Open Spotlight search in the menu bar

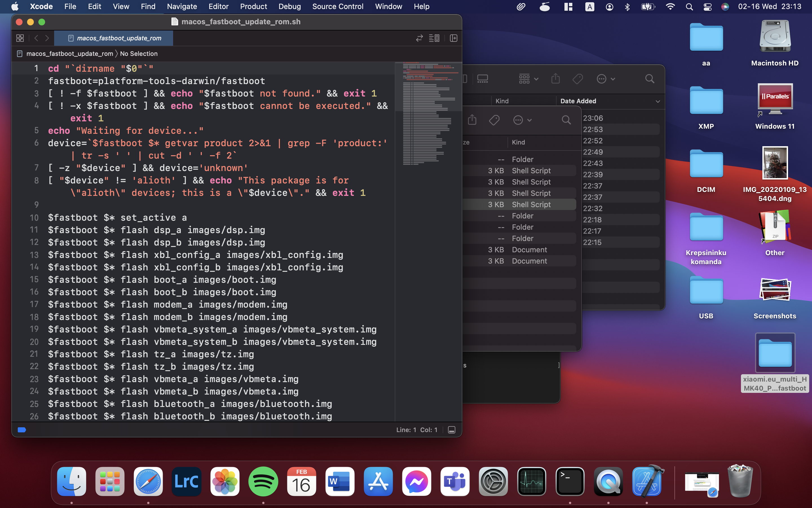(689, 6)
